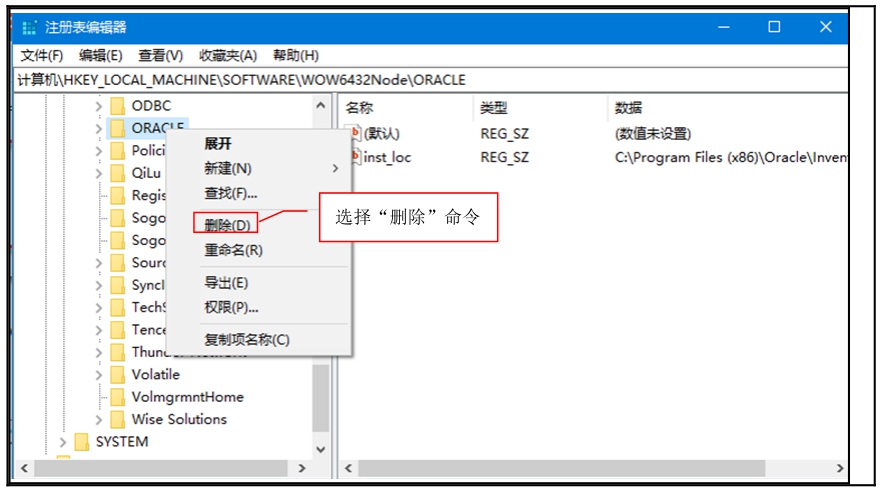Open the 收藏夹(A) menu
This screenshot has height=500, width=887.
point(228,55)
